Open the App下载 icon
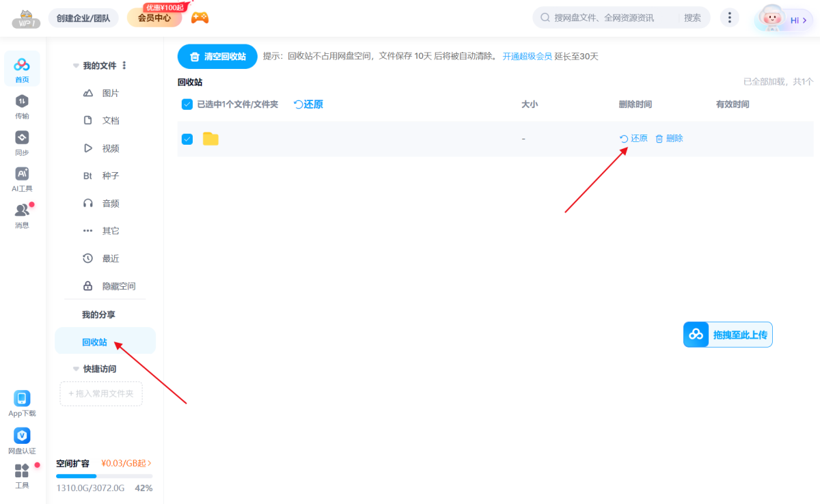The height and width of the screenshot is (504, 820). (x=22, y=404)
